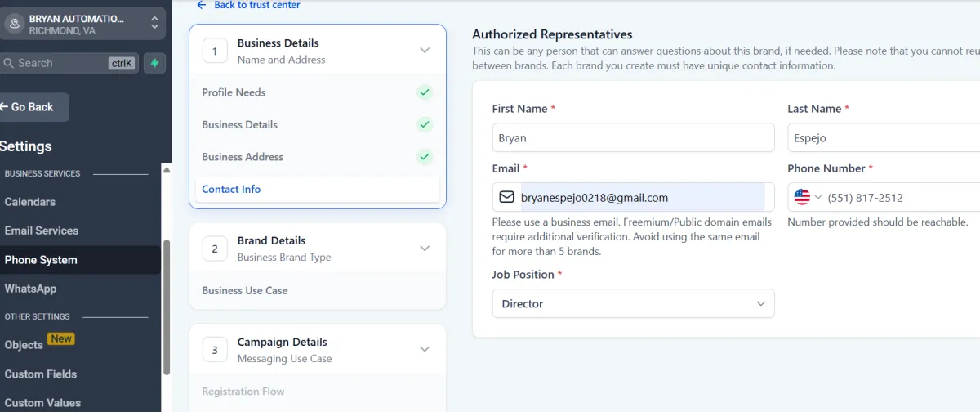Viewport: 980px width, 412px height.
Task: Click the green lightning bolt quick-actions icon
Action: pyautogui.click(x=154, y=63)
